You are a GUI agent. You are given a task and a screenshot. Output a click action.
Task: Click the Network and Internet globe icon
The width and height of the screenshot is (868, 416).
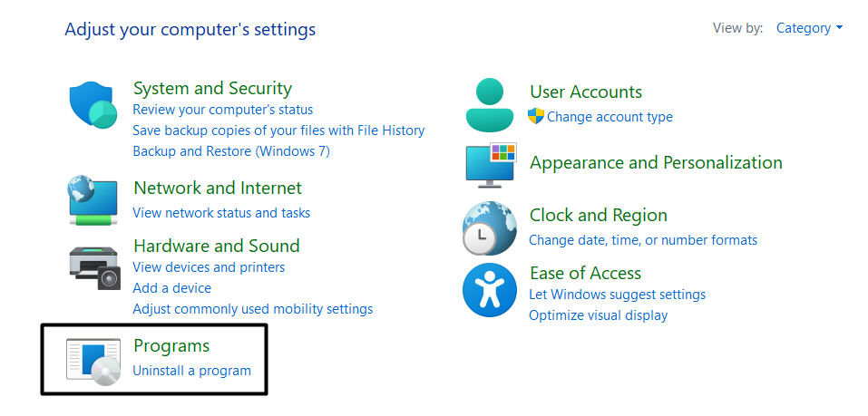click(93, 200)
